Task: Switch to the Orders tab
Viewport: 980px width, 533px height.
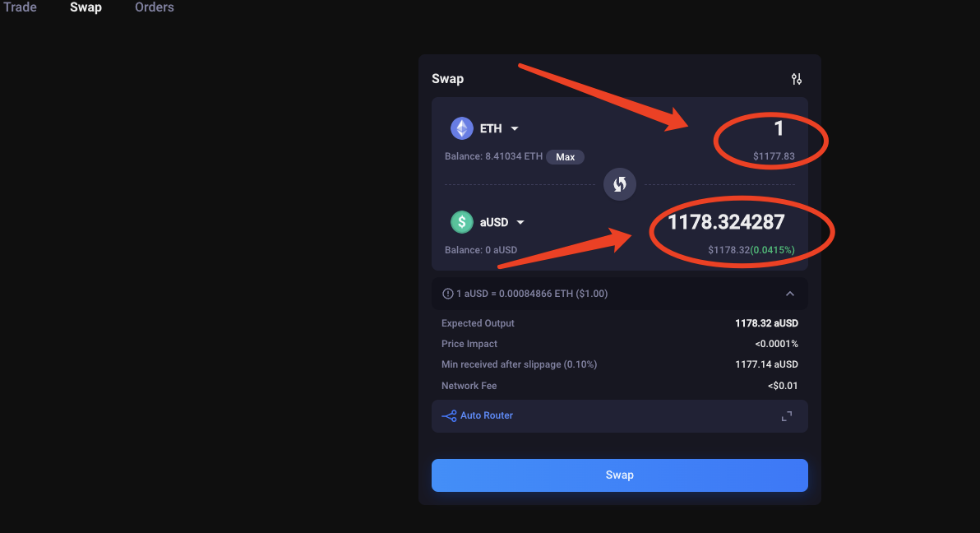Action: (155, 7)
